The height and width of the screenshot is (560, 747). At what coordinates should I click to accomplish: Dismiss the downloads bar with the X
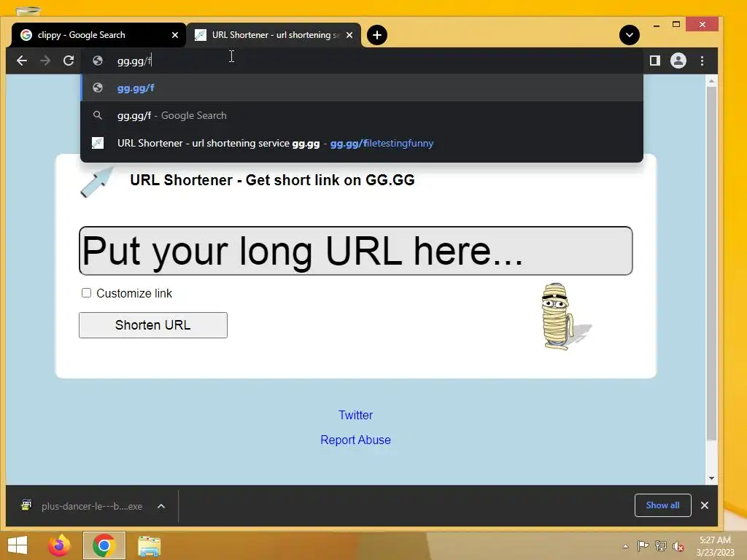705,505
